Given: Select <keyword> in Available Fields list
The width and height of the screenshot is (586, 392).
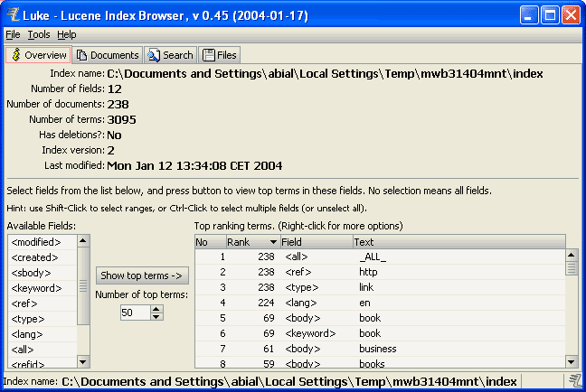Looking at the screenshot, I should point(43,288).
